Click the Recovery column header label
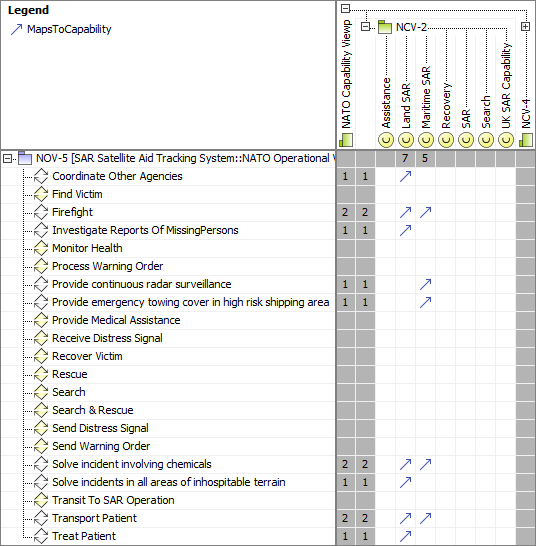The image size is (536, 546). pyautogui.click(x=446, y=106)
